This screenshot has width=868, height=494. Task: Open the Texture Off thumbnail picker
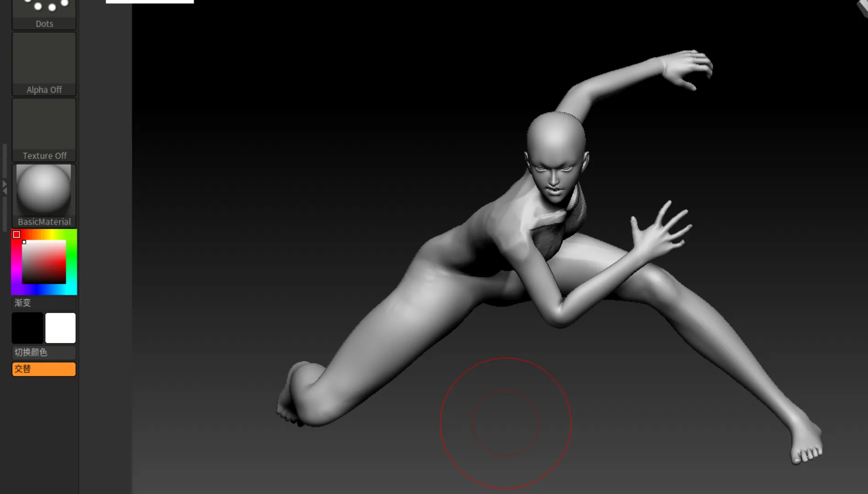coord(44,130)
